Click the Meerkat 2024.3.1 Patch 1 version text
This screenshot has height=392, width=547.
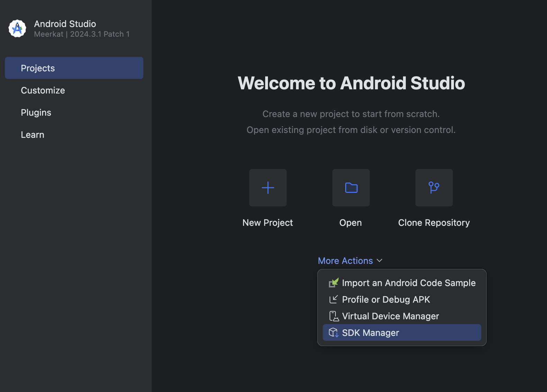(82, 34)
